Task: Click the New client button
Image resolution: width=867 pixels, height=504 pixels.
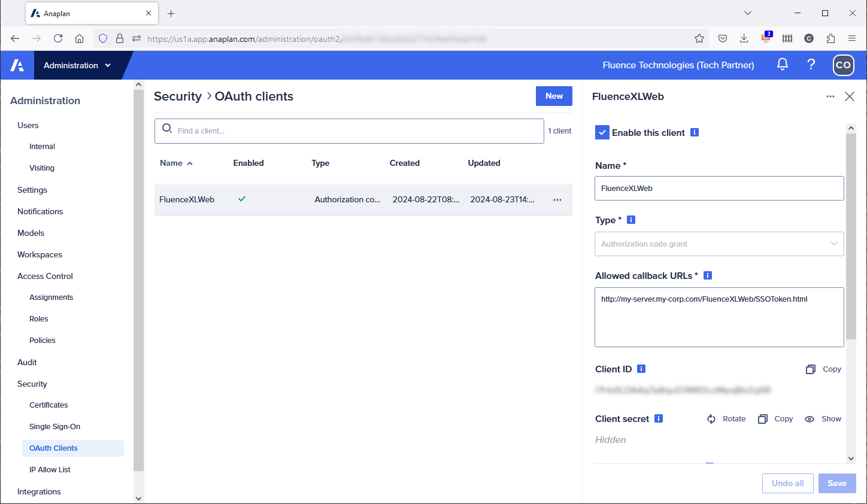Action: click(x=554, y=96)
